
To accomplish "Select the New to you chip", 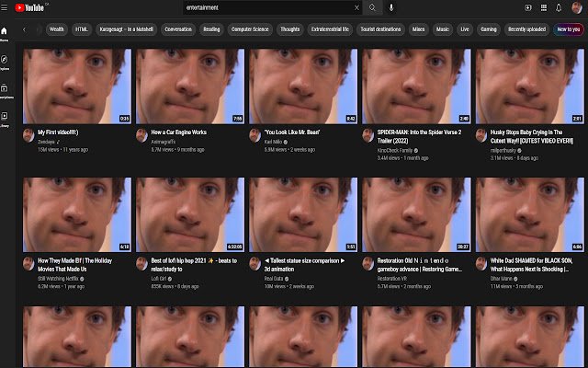I will [569, 29].
